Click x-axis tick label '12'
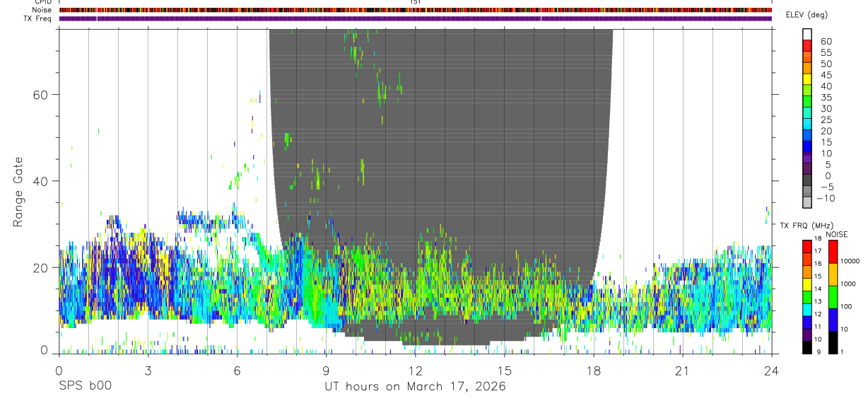868x401 pixels. click(x=415, y=371)
